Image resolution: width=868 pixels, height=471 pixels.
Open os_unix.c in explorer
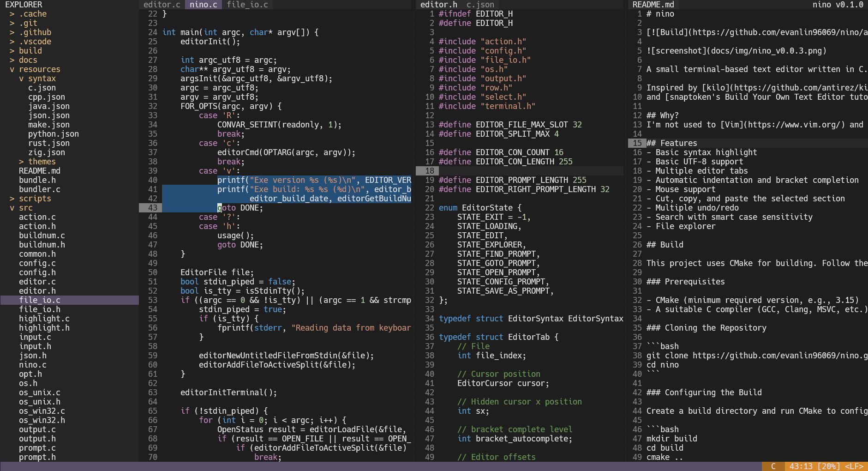click(40, 392)
